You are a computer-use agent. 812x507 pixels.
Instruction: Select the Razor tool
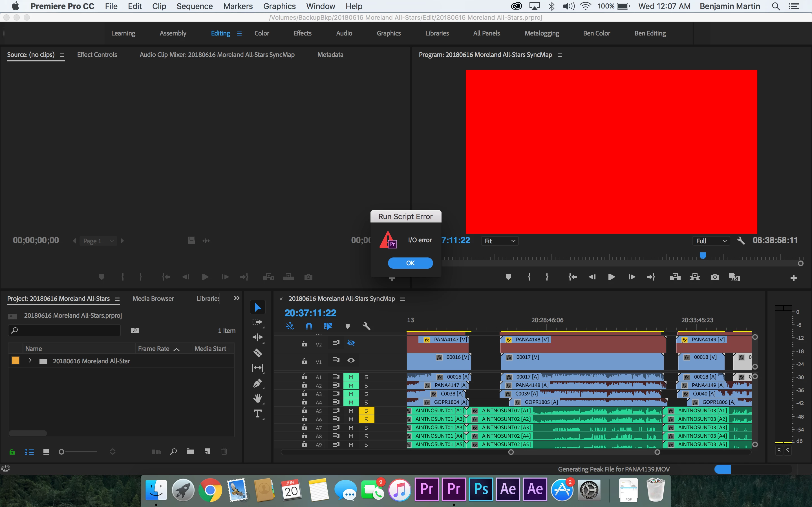click(257, 352)
